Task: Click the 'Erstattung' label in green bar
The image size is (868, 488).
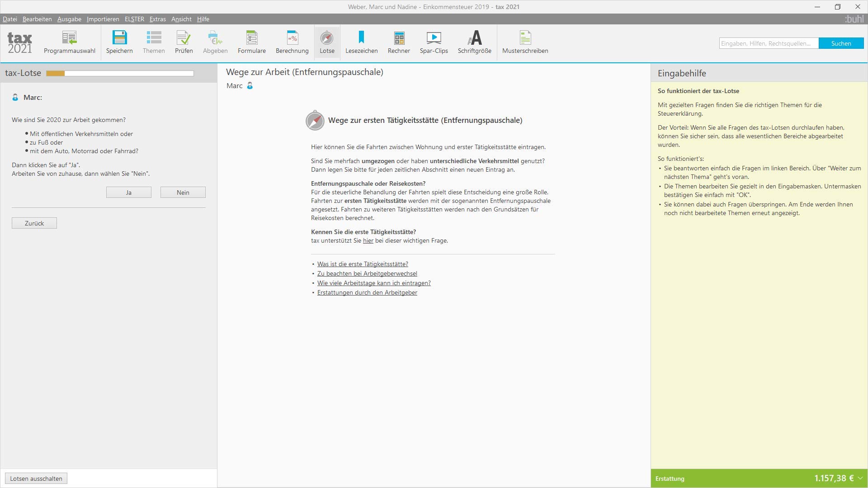Action: [670, 479]
